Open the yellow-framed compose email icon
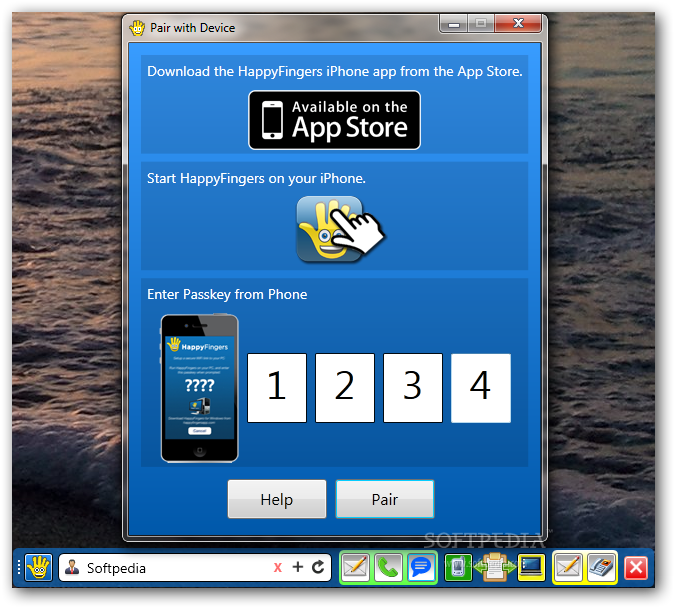Image resolution: width=675 pixels, height=608 pixels. tap(568, 567)
